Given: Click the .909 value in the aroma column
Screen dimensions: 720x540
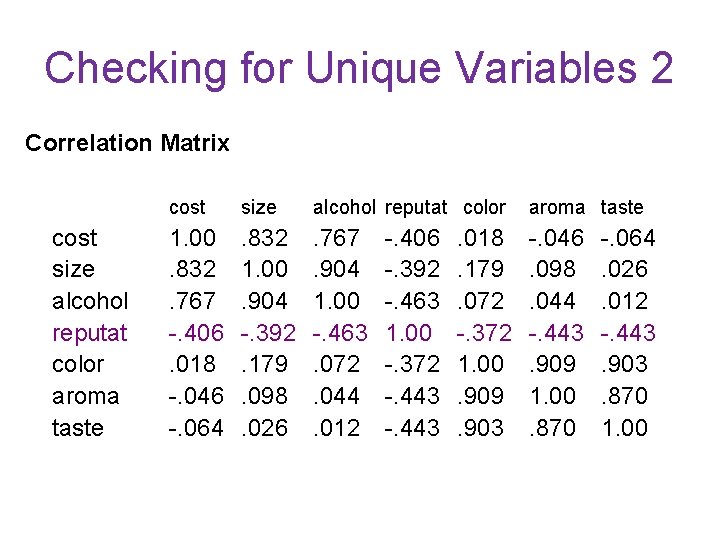Looking at the screenshot, I should point(556,364).
